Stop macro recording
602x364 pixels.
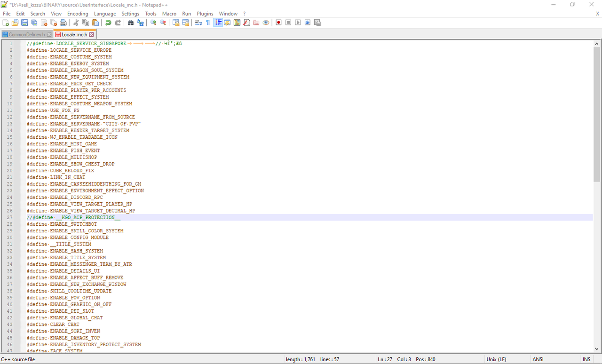(288, 23)
